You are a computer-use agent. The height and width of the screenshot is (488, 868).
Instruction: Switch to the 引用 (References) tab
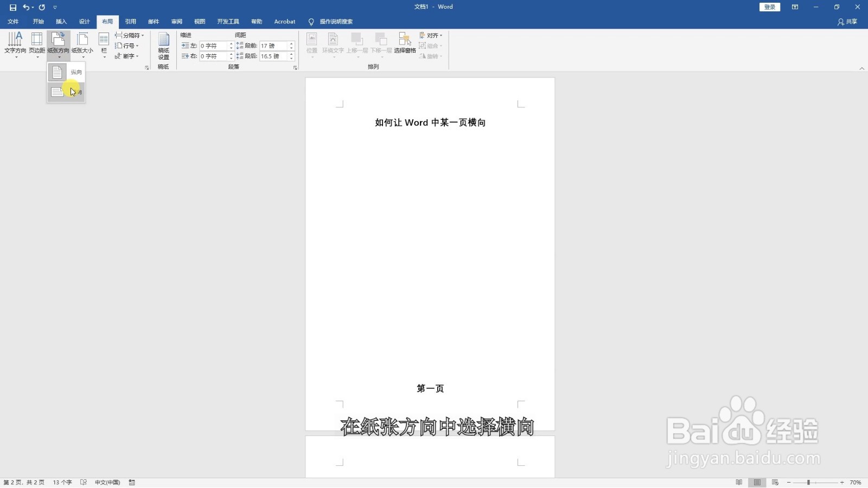click(x=131, y=22)
